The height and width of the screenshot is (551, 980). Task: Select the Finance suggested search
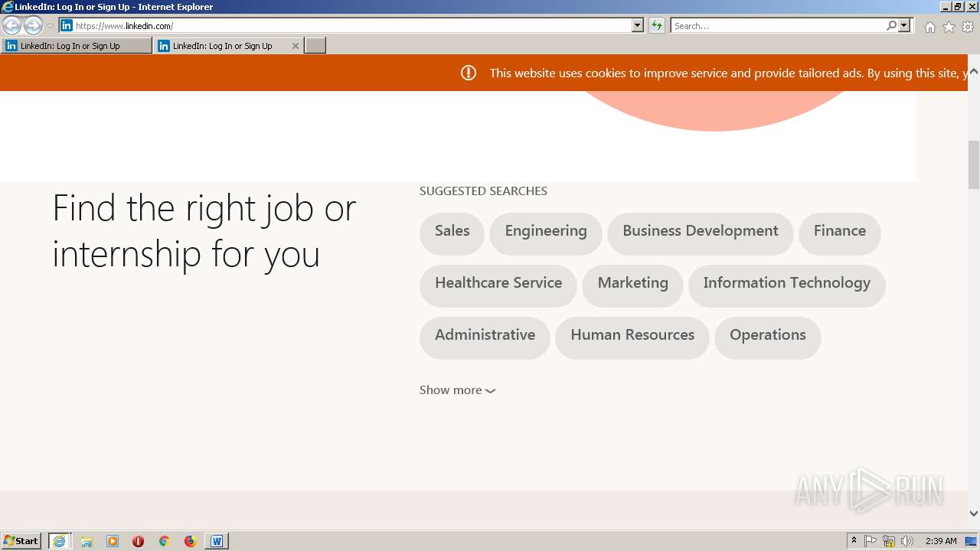pos(840,233)
